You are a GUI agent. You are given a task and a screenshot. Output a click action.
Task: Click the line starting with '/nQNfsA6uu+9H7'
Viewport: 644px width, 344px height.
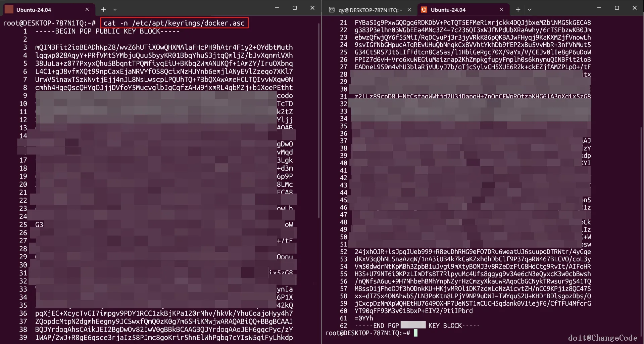tap(473, 281)
